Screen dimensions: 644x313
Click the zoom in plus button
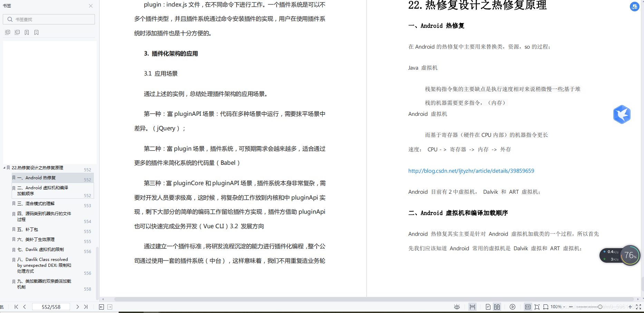pos(630,307)
